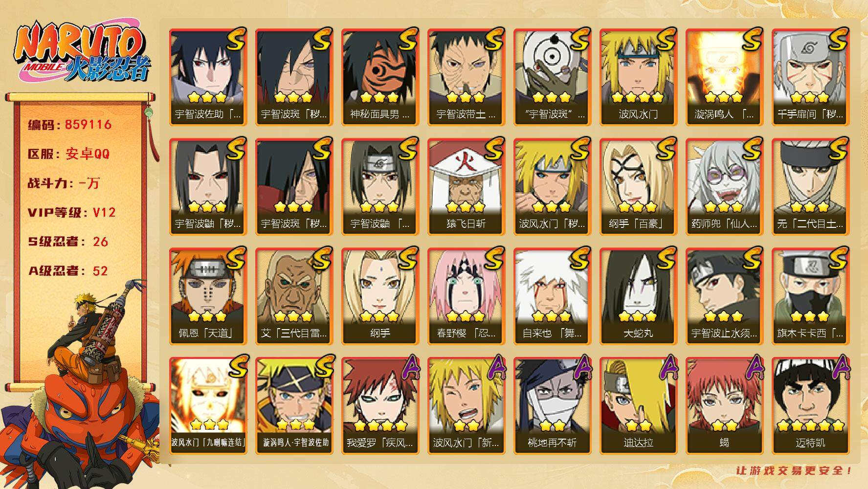This screenshot has height=489, width=868.
Task: Click the Naruto on toad mascot illustration
Action: (81, 386)
